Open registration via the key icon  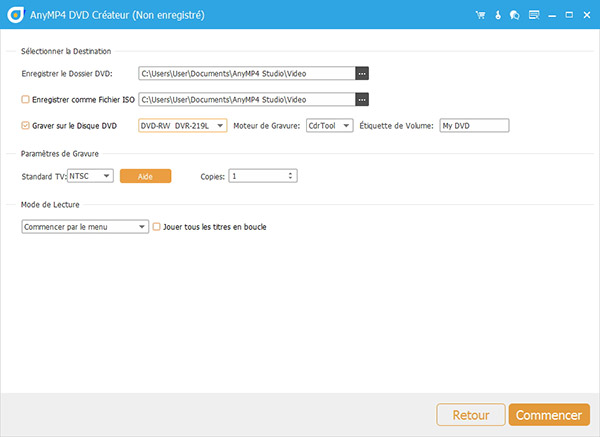498,15
